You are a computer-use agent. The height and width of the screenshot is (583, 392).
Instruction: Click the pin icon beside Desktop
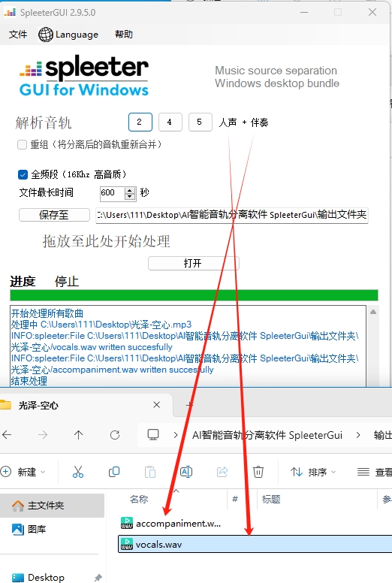[98, 578]
